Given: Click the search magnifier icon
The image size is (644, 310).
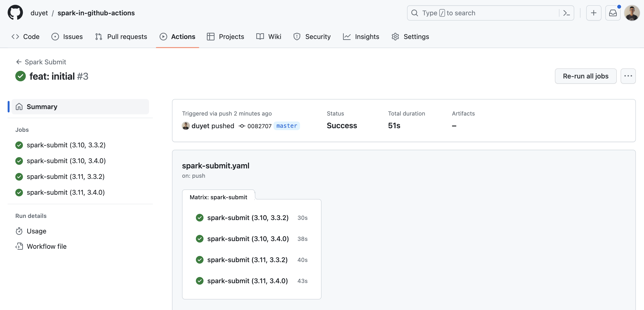Looking at the screenshot, I should (x=414, y=13).
